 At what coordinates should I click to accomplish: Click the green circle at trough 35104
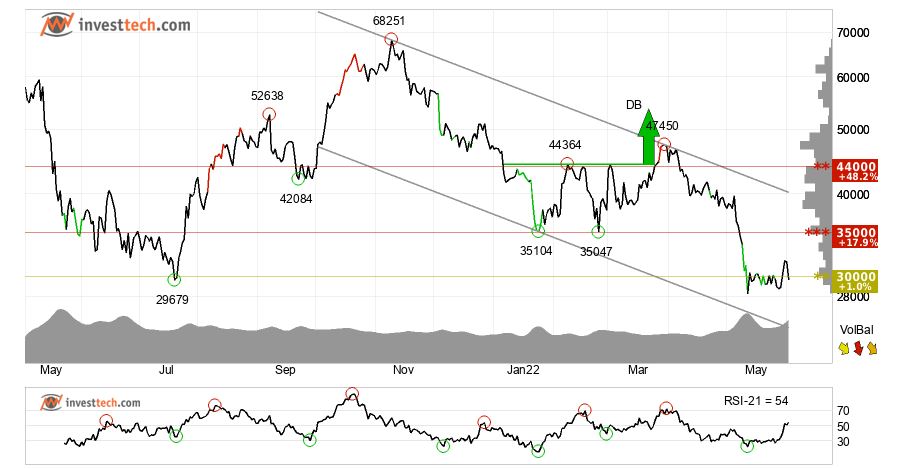click(x=539, y=232)
